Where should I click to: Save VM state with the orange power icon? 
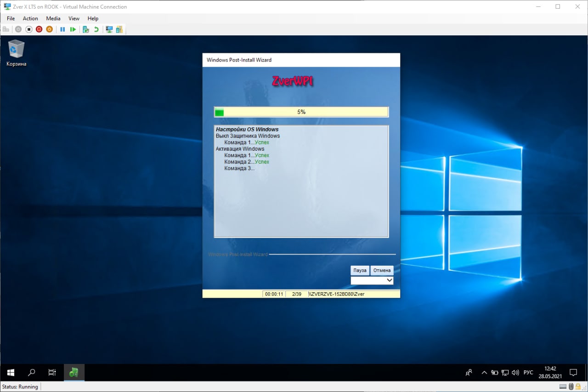[x=49, y=29]
